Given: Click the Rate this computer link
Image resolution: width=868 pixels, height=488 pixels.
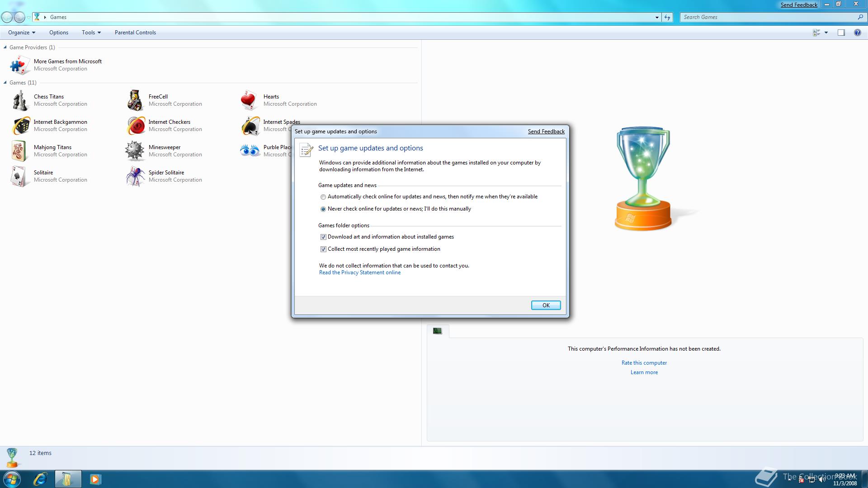Looking at the screenshot, I should tap(644, 363).
